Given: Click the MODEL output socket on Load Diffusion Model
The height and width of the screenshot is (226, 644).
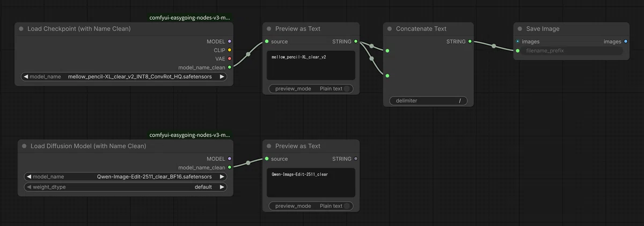Looking at the screenshot, I should click(230, 159).
